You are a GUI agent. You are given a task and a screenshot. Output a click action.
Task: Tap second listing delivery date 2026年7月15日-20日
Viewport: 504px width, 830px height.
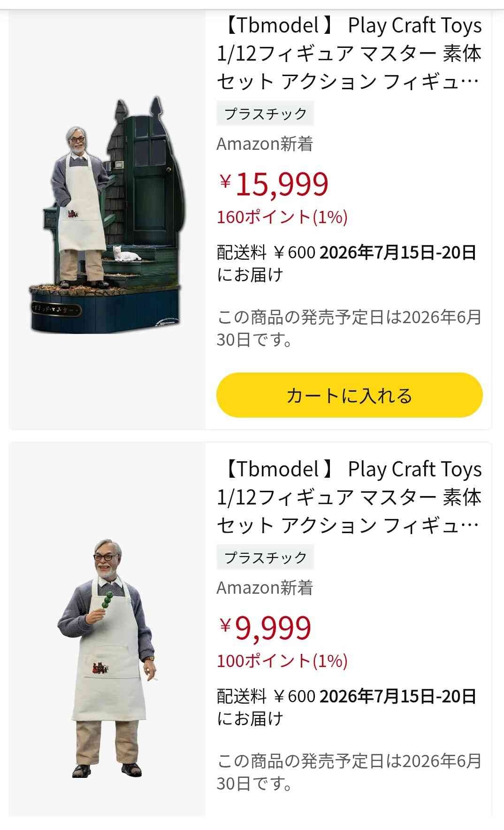tap(398, 696)
